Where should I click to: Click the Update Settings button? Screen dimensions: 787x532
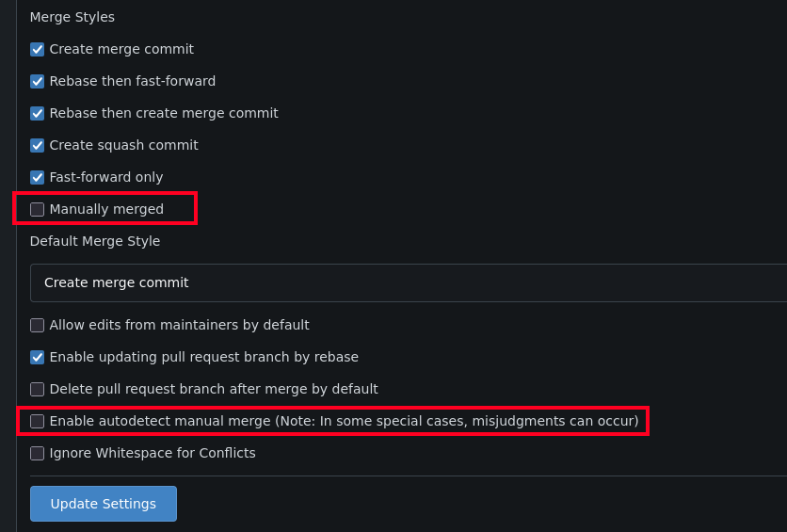tap(104, 504)
